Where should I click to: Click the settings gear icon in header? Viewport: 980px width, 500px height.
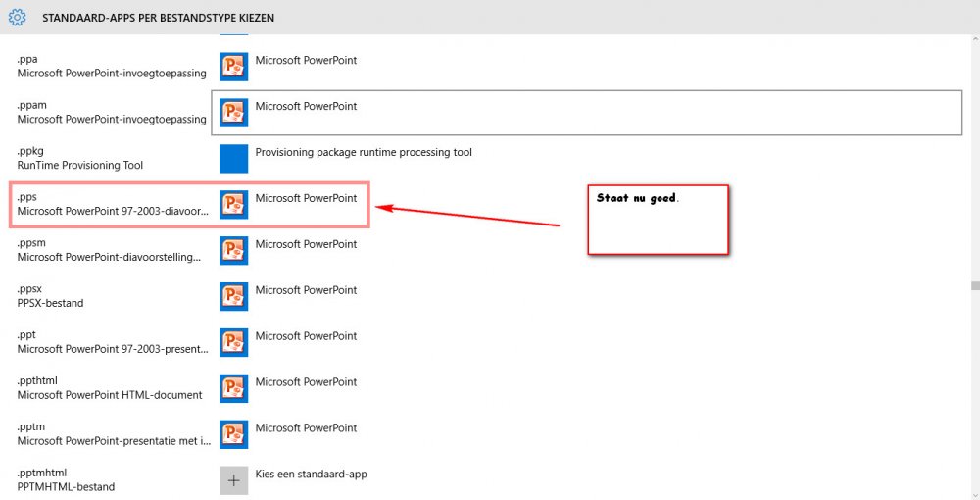pyautogui.click(x=17, y=18)
